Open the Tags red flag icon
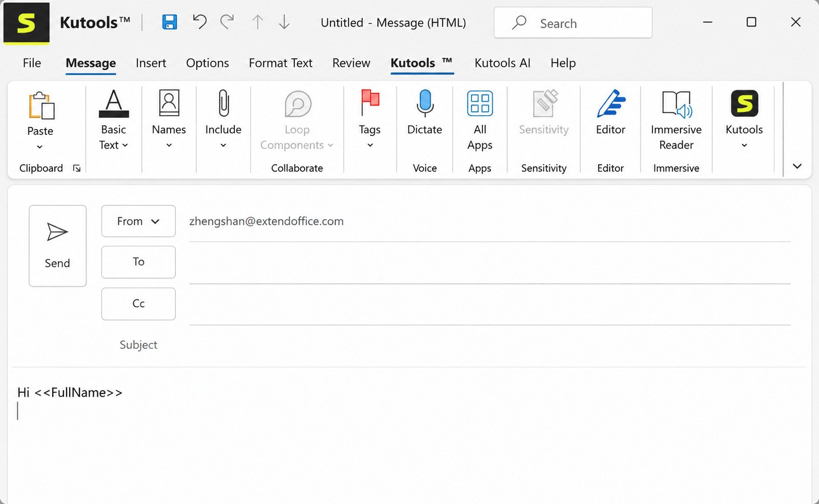This screenshot has width=819, height=504. tap(370, 103)
